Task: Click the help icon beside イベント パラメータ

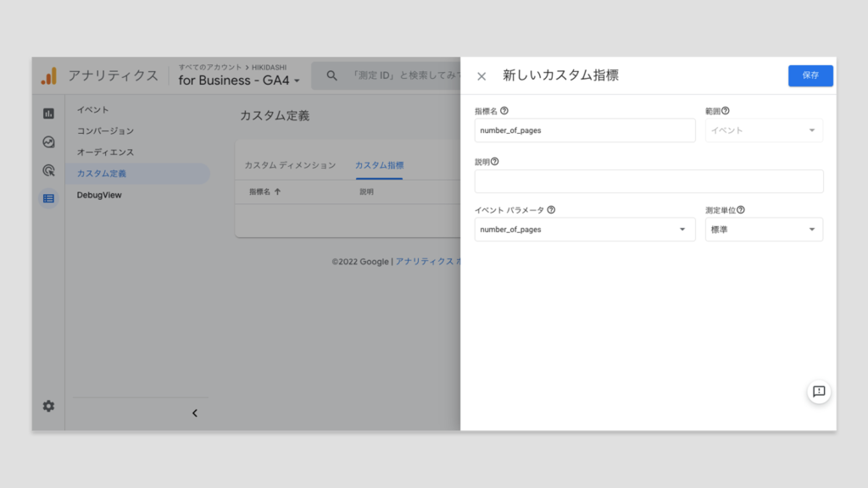Action: coord(551,210)
